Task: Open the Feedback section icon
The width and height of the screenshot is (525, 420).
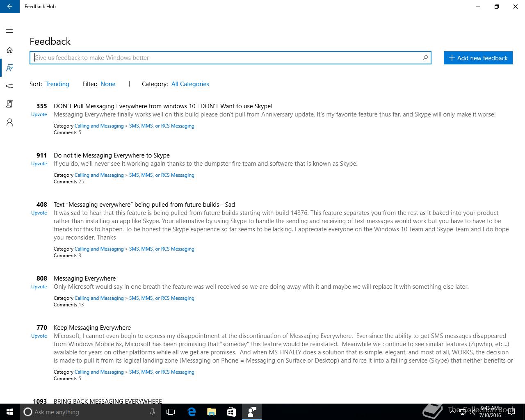Action: 9,68
